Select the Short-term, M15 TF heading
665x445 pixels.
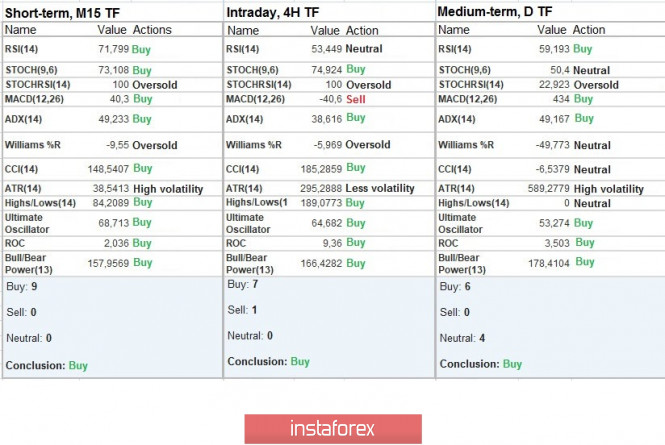tap(63, 12)
